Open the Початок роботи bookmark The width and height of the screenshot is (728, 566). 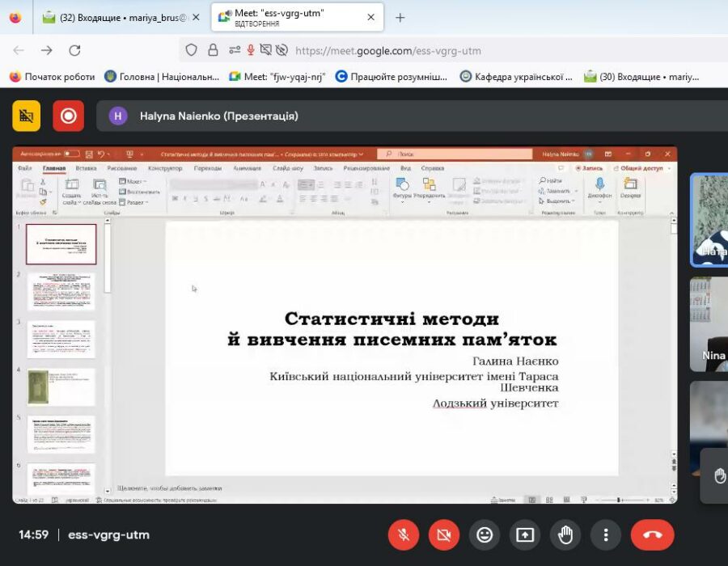tap(52, 77)
